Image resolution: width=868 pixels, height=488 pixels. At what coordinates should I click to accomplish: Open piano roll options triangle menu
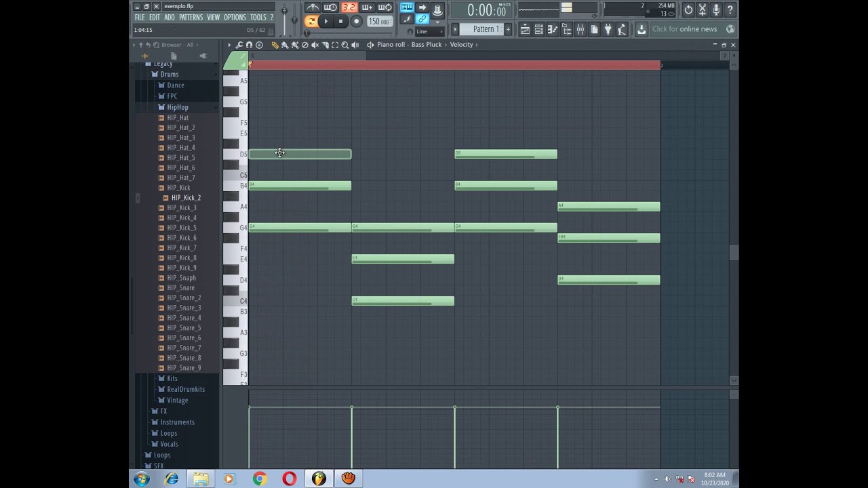[229, 45]
